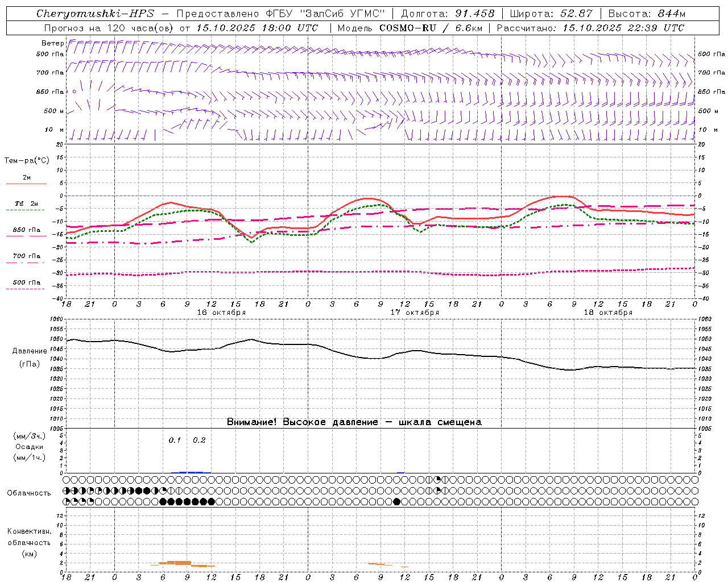Click the Ветер wind panel label

[53, 43]
